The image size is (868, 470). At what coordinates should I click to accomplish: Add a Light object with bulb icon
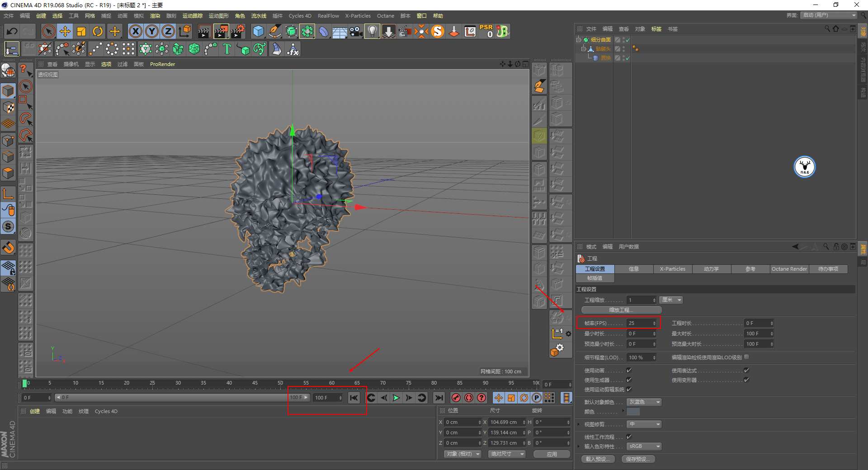(372, 31)
